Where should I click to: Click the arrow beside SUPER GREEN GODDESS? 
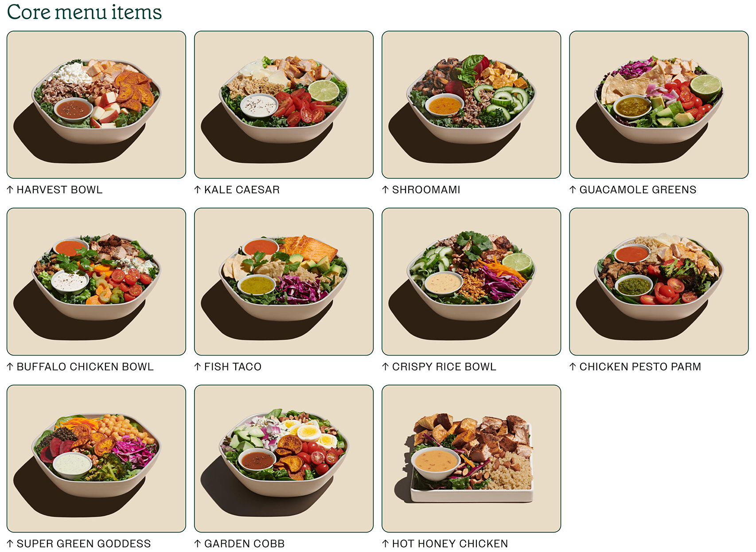pos(10,544)
